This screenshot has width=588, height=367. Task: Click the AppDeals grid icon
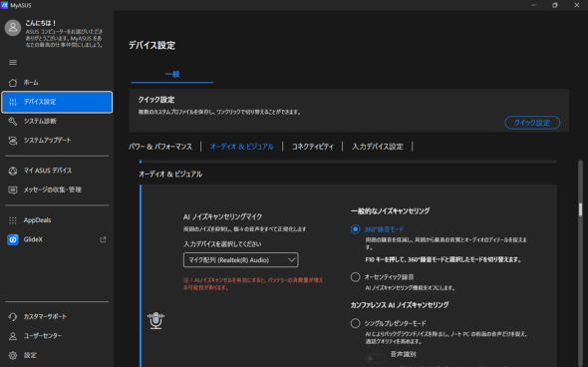point(13,220)
